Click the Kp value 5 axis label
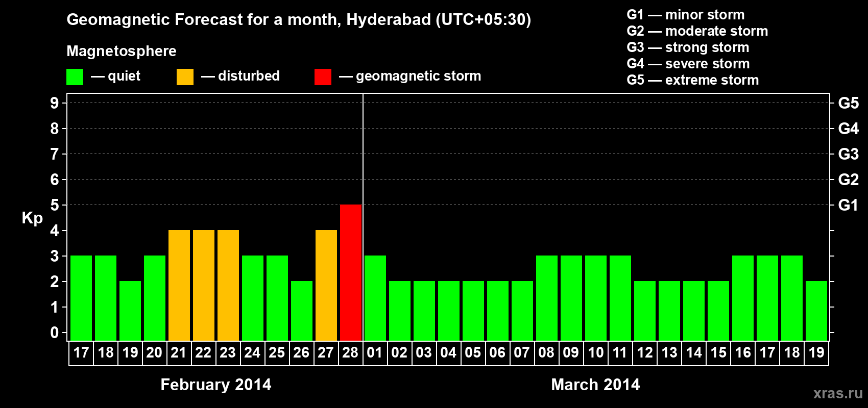 click(54, 205)
